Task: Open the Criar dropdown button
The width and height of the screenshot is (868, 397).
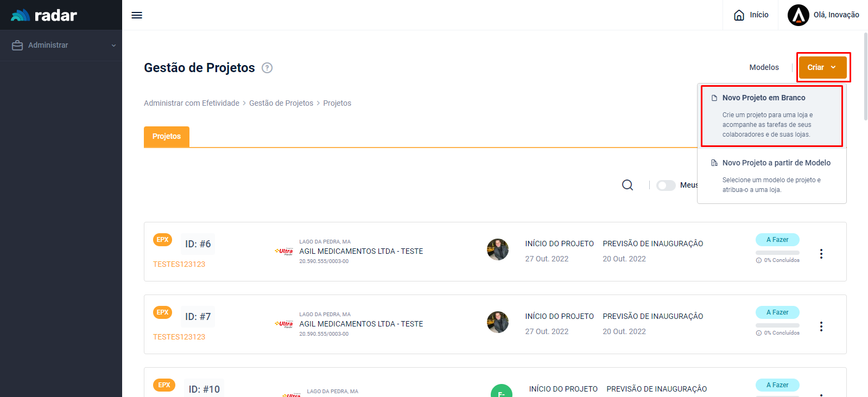Action: click(x=822, y=67)
